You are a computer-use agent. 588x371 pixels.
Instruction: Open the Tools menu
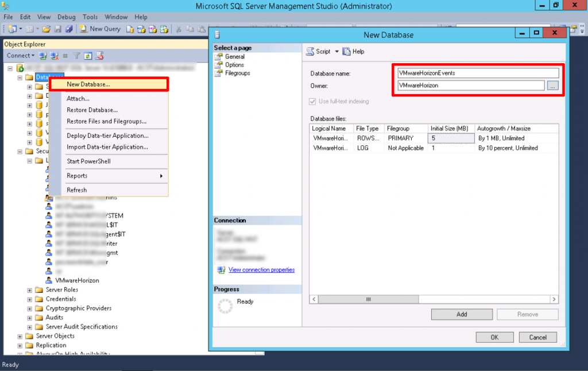point(90,17)
